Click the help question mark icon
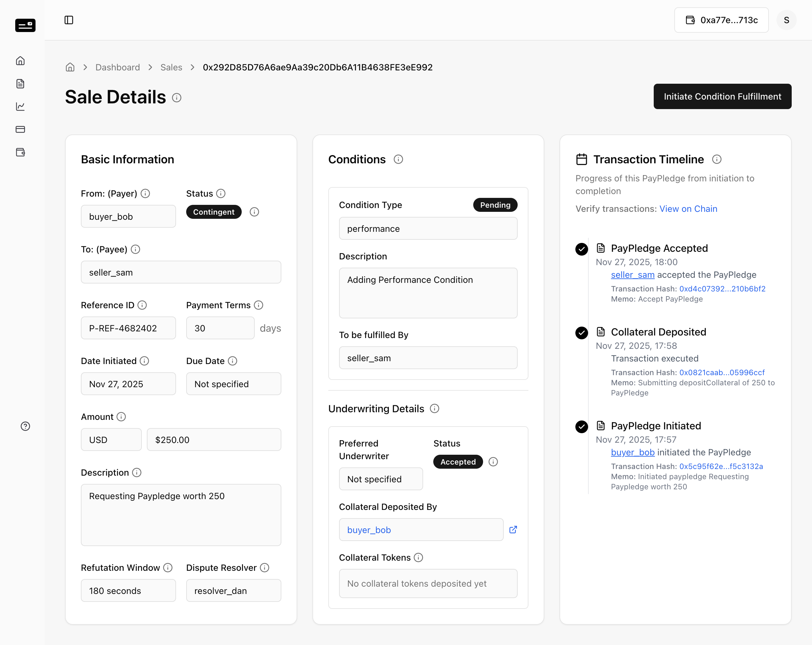 [x=25, y=426]
